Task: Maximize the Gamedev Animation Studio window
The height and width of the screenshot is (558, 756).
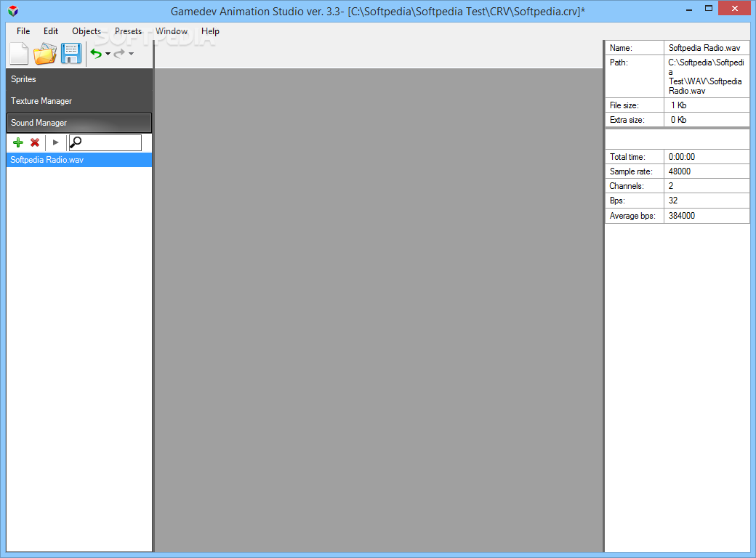Action: 708,9
